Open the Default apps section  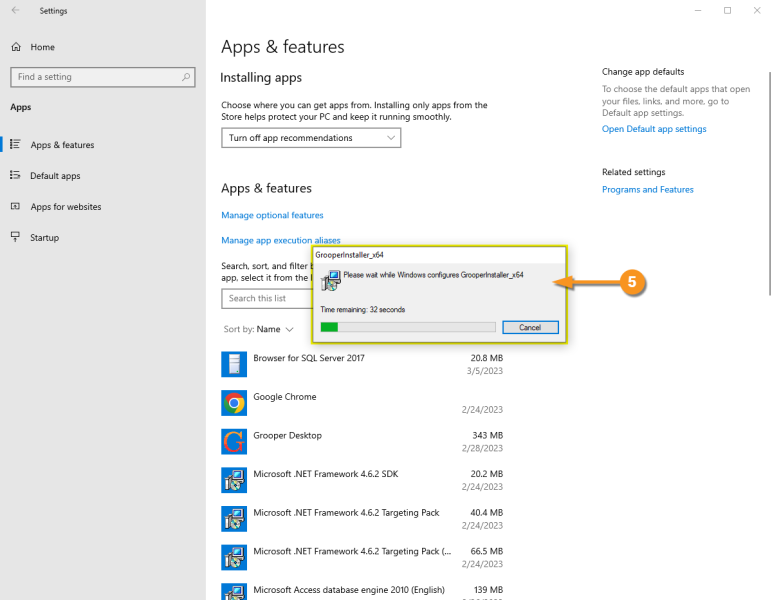(x=55, y=176)
